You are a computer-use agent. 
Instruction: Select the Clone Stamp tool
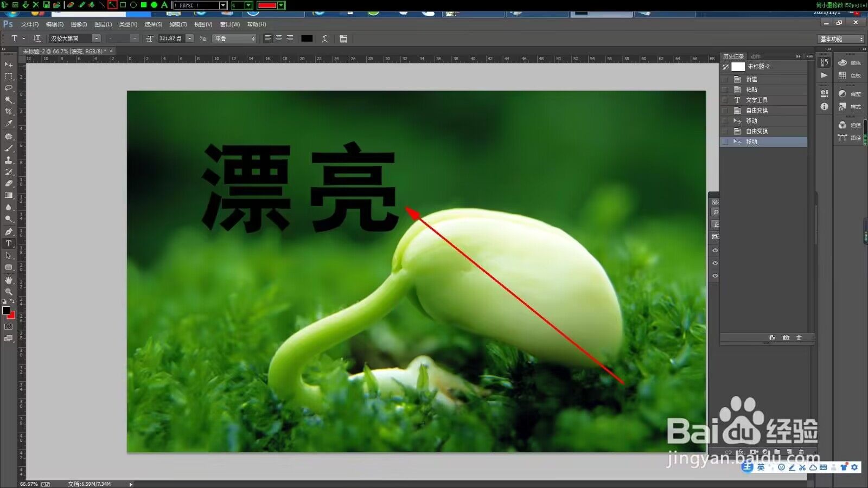tap(9, 160)
